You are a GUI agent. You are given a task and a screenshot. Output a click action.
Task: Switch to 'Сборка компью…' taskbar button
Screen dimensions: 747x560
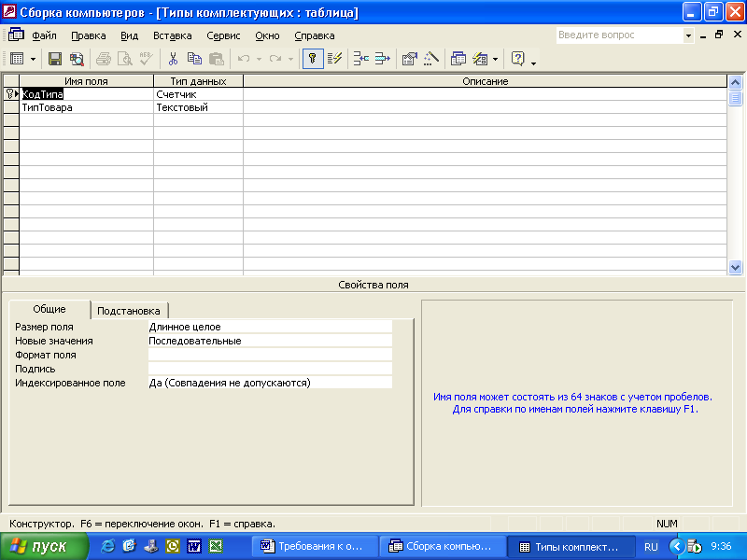click(x=443, y=546)
